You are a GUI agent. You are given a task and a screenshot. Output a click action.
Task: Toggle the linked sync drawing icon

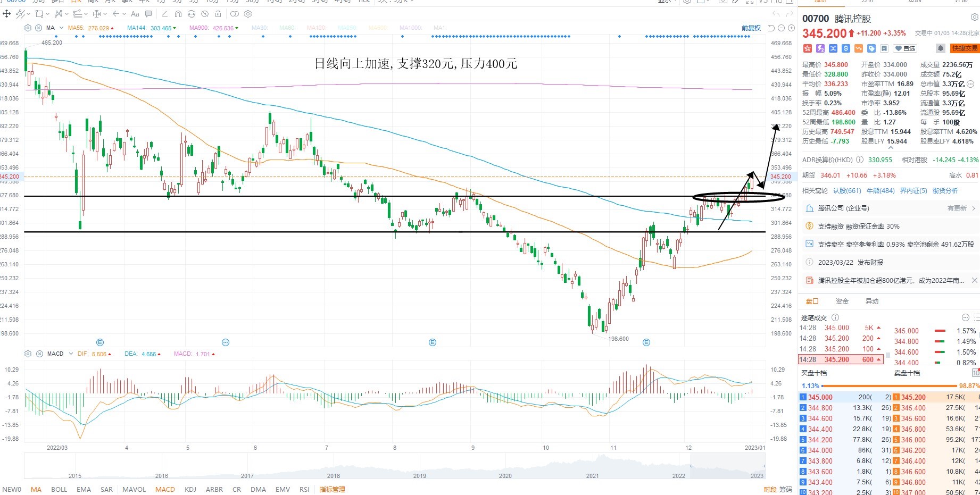click(192, 14)
